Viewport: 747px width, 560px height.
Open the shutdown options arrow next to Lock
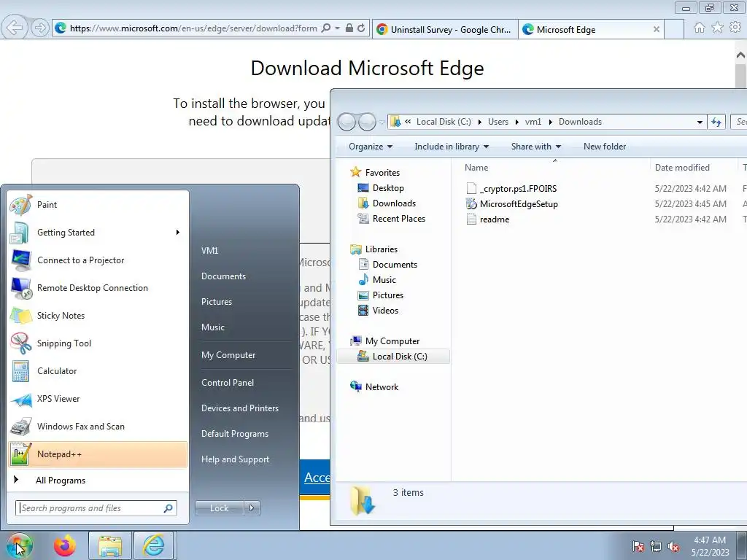(x=252, y=508)
